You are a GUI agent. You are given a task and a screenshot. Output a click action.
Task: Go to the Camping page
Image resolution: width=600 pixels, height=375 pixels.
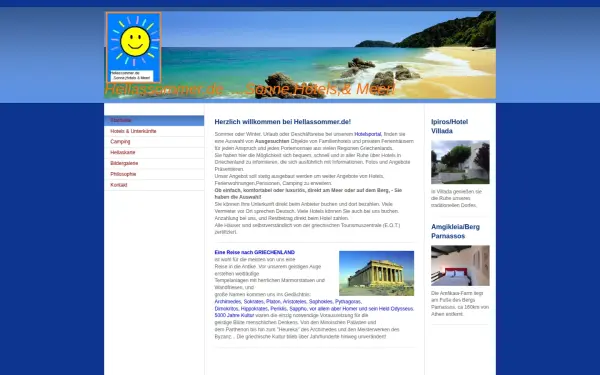[x=154, y=142]
